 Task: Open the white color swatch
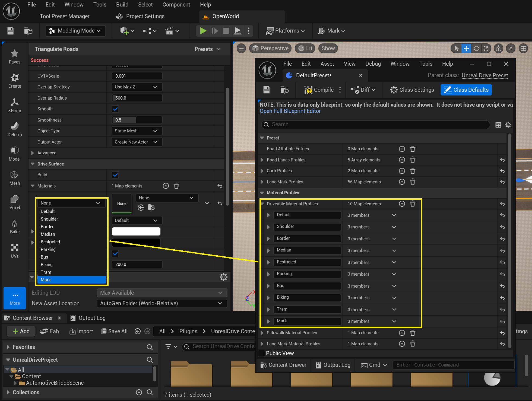click(136, 231)
